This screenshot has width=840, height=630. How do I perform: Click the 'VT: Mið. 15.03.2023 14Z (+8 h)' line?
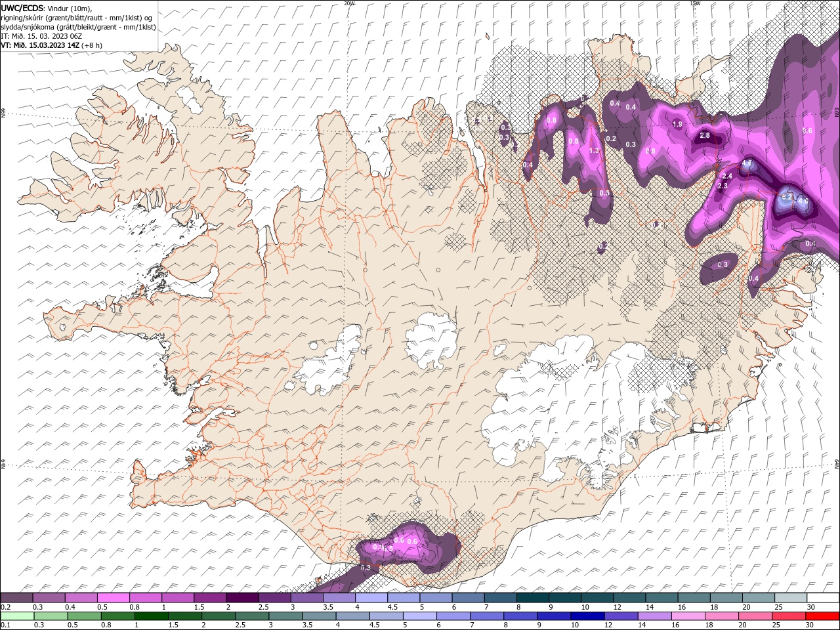pos(51,45)
